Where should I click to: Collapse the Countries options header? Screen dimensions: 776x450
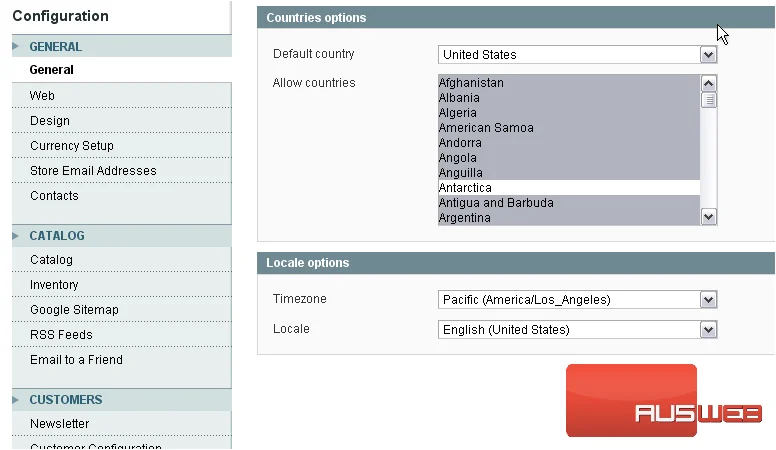click(x=516, y=17)
